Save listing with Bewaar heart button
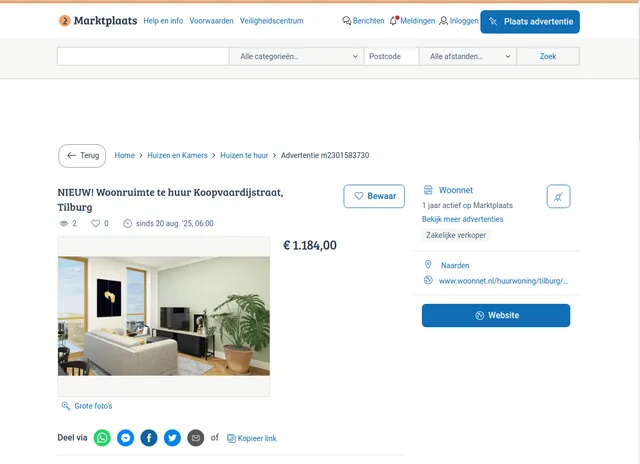This screenshot has width=640, height=464. pos(374,196)
